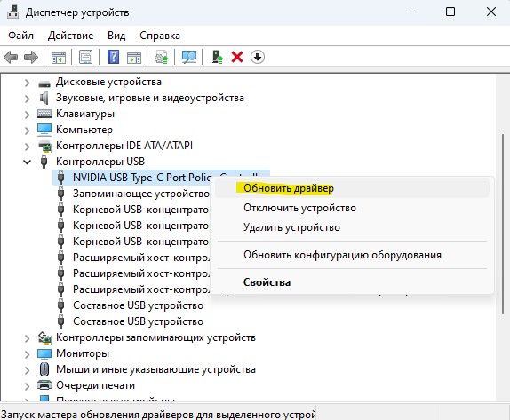Click the icon beside Контроллеры запоминающих устройств
This screenshot has width=510, height=420.
[44, 337]
